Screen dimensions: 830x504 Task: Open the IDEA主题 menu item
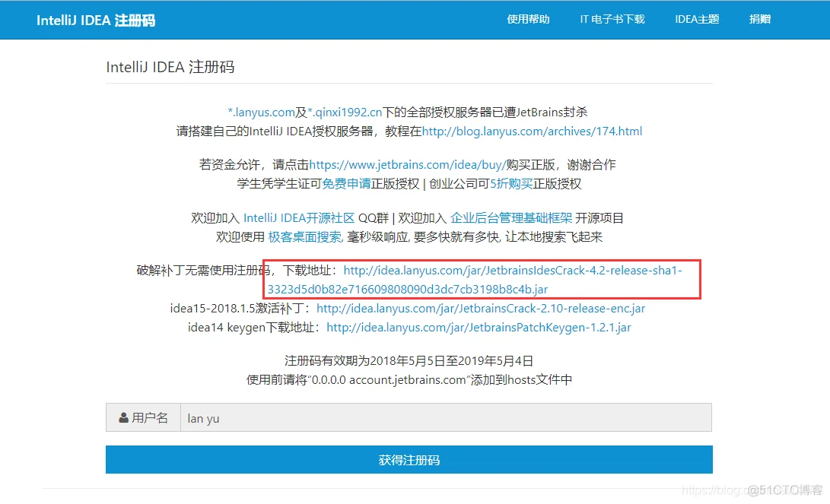coord(697,19)
